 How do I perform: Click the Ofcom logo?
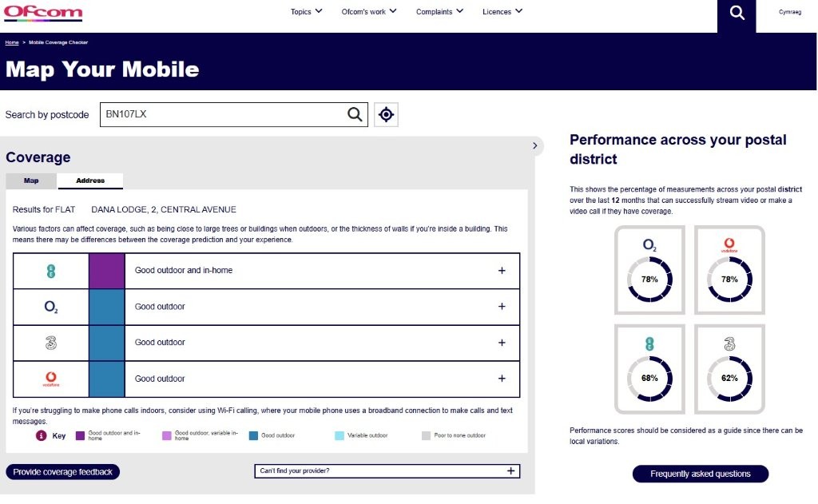43,12
